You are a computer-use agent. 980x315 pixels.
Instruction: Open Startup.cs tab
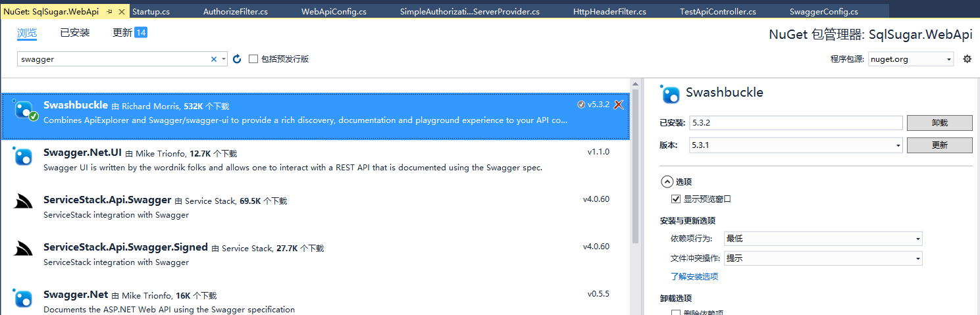click(x=151, y=12)
